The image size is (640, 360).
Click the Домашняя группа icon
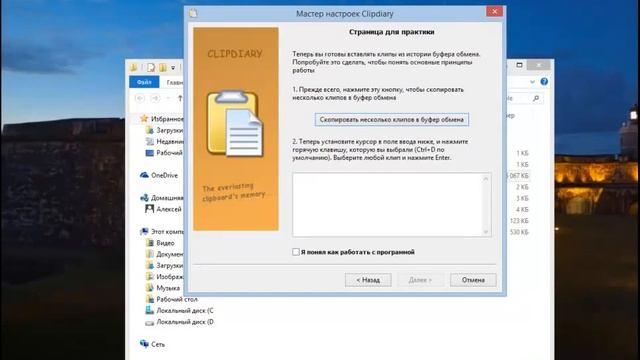tap(144, 198)
